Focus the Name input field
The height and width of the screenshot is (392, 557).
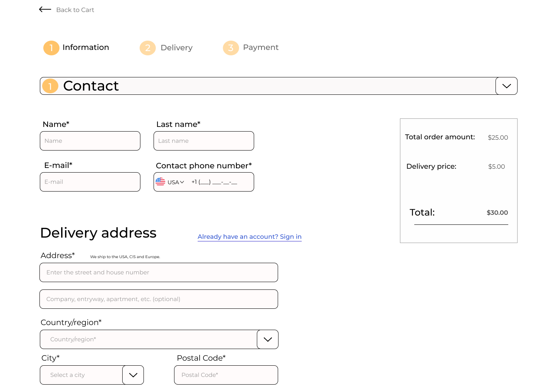90,141
